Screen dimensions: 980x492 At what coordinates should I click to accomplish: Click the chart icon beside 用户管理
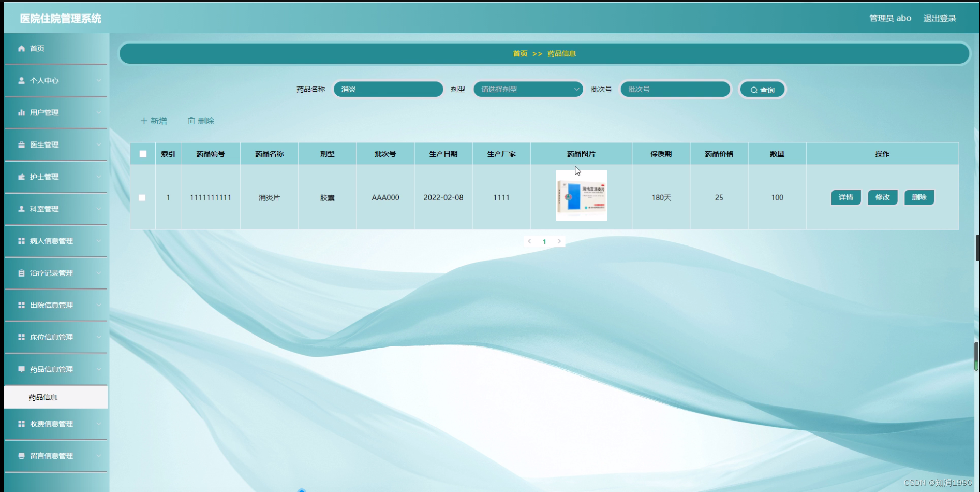click(x=21, y=112)
